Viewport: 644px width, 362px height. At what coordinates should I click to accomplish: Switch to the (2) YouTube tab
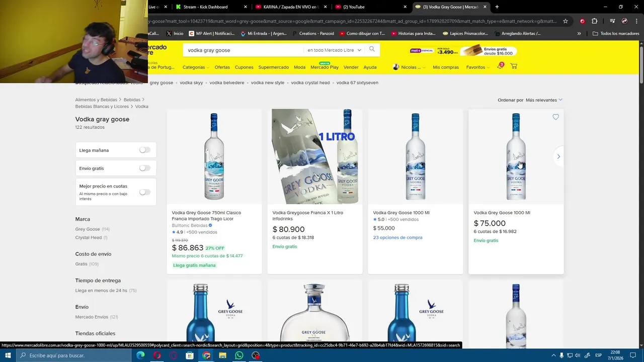[x=371, y=7]
